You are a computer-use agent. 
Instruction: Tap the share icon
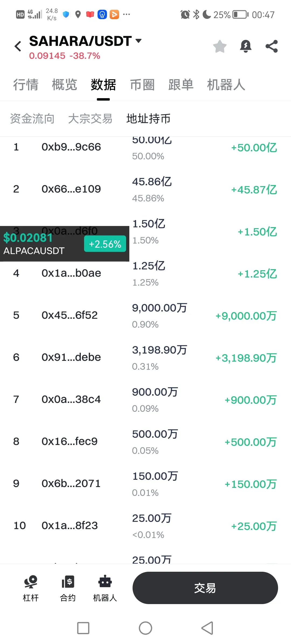click(x=272, y=46)
